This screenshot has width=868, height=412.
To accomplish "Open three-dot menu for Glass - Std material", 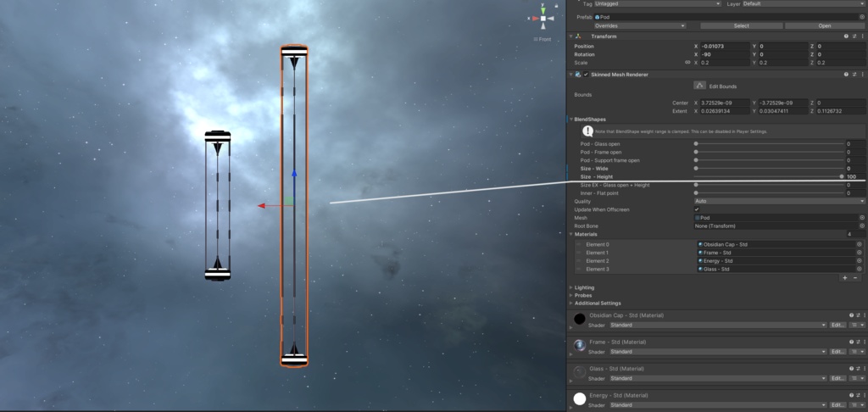I will coord(864,368).
